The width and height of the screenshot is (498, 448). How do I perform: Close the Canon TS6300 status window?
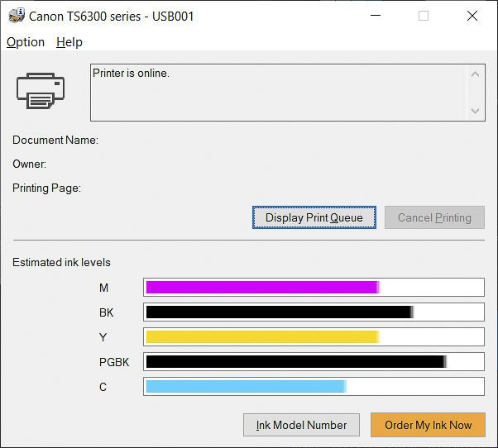(472, 16)
